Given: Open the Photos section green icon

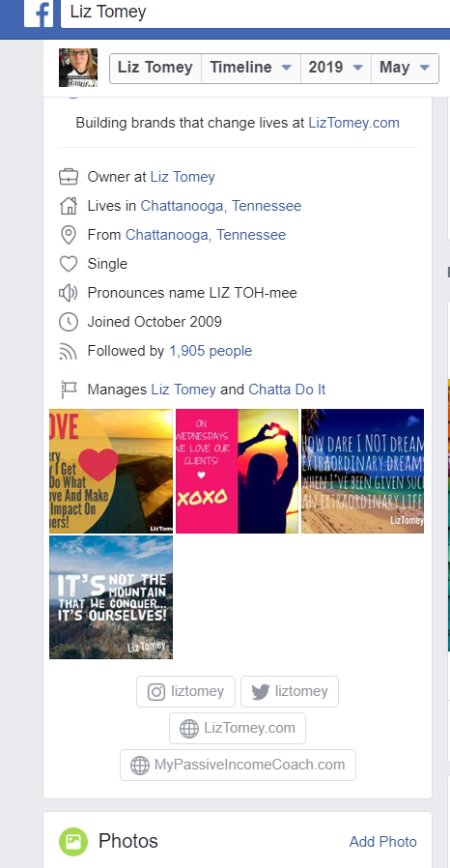Looking at the screenshot, I should coord(73,842).
